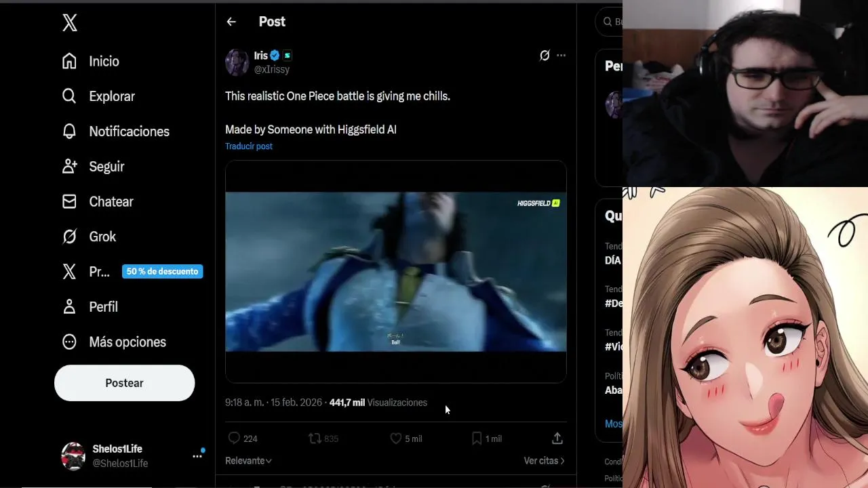Bookmark the post with bookmark icon

click(x=477, y=439)
